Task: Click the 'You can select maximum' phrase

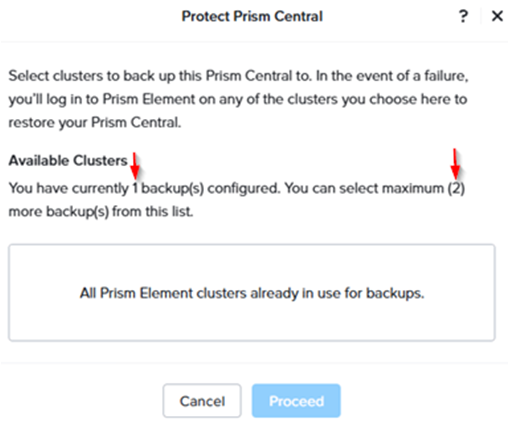Action: tap(364, 188)
